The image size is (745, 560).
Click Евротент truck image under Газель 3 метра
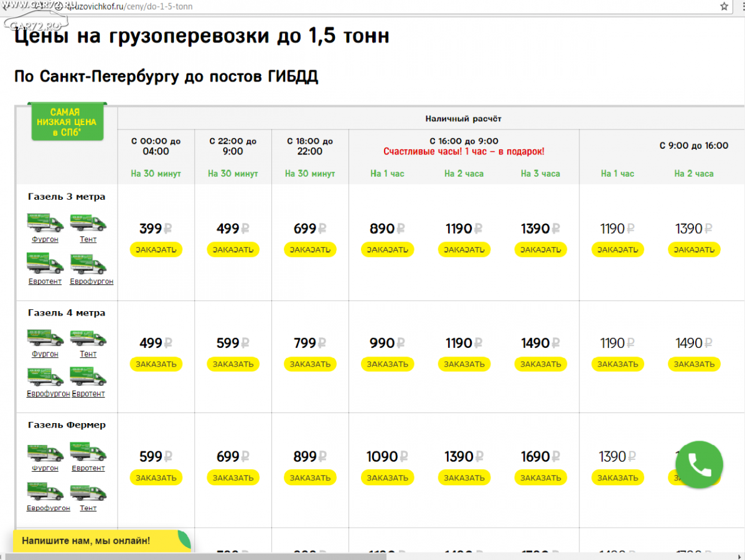click(x=45, y=264)
